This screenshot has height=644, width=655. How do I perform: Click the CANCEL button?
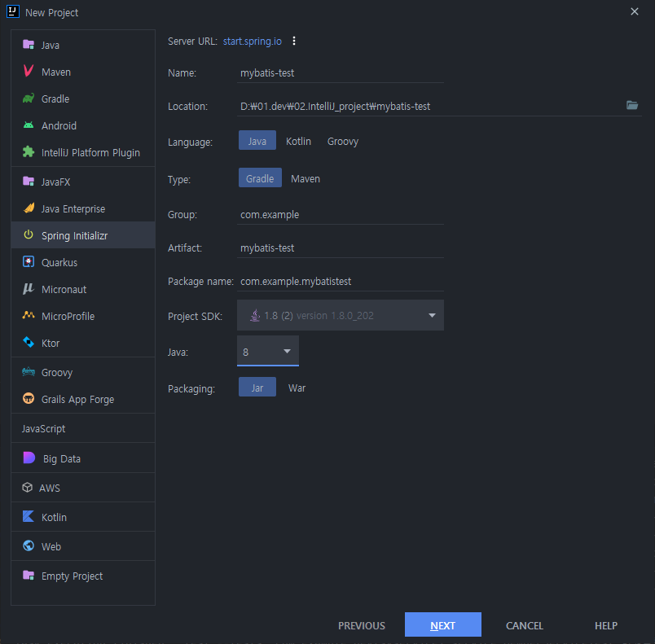525,625
